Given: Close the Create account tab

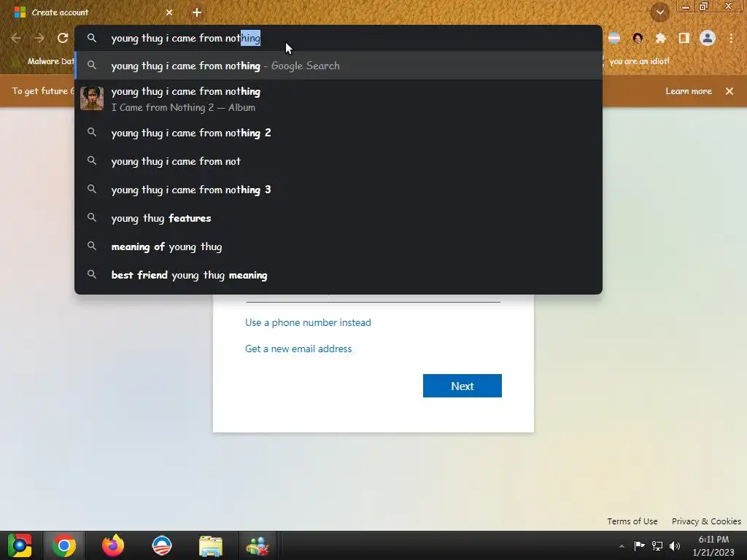Looking at the screenshot, I should [169, 12].
